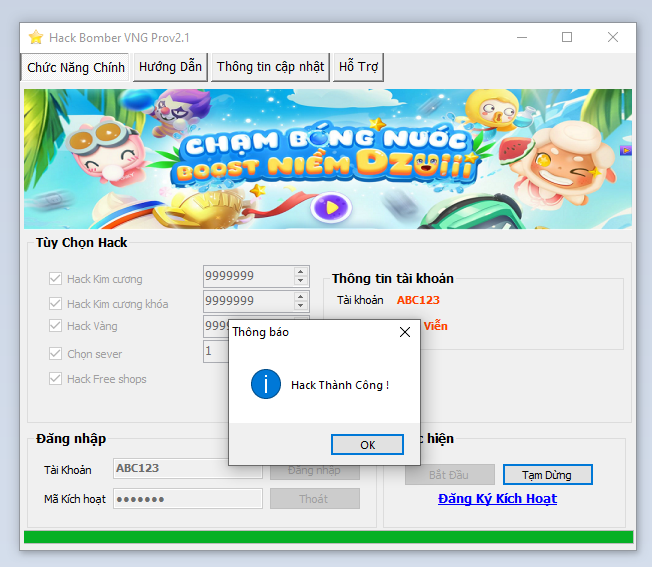The width and height of the screenshot is (652, 570).
Task: Click the Tạm Dừng button
Action: coord(547,474)
